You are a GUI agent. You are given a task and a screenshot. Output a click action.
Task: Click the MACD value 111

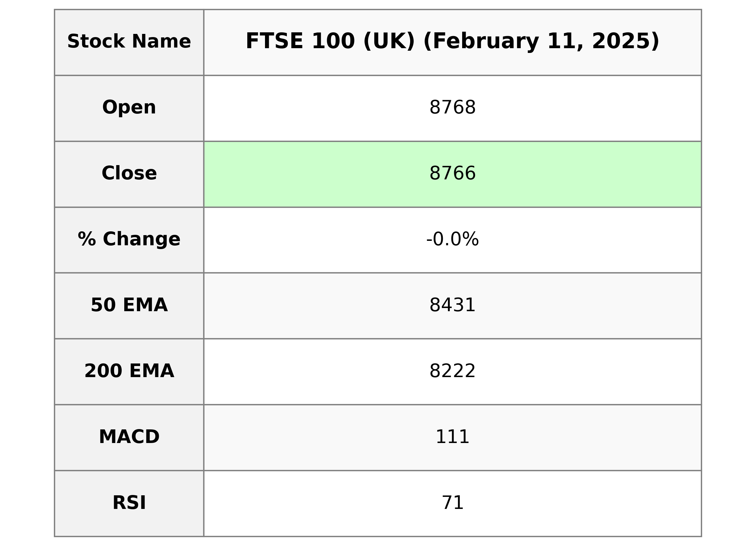click(x=452, y=437)
